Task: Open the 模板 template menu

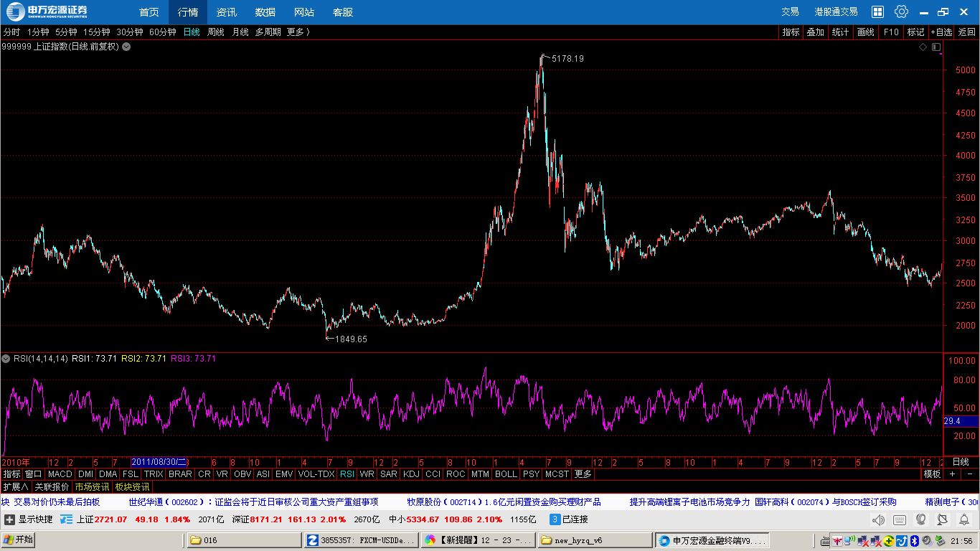Action: pyautogui.click(x=932, y=474)
